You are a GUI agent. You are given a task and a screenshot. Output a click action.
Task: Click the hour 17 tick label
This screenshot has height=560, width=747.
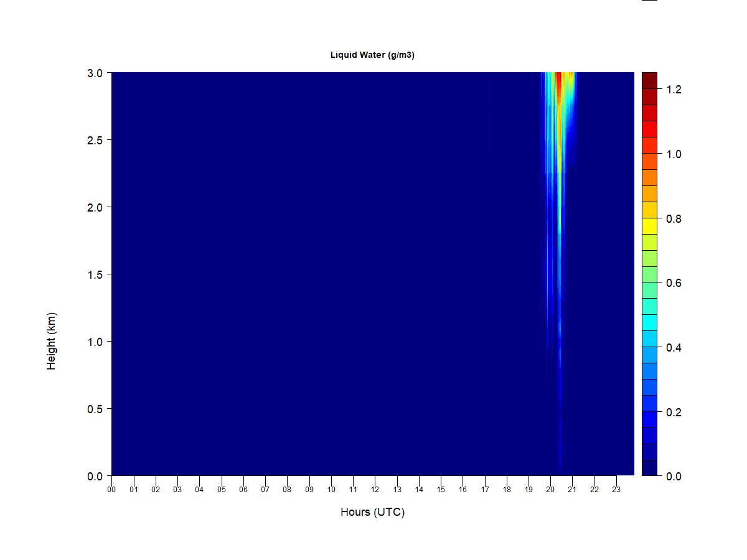tap(484, 490)
